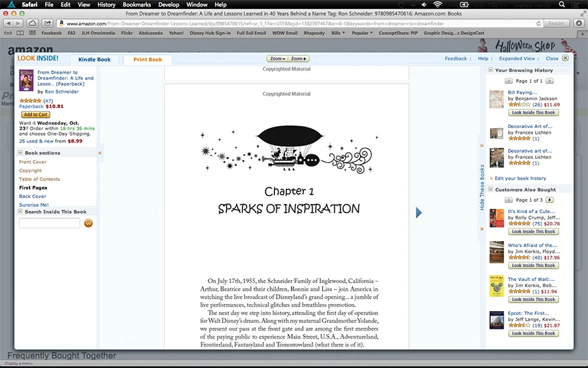Switch to Print Book tab

point(148,59)
